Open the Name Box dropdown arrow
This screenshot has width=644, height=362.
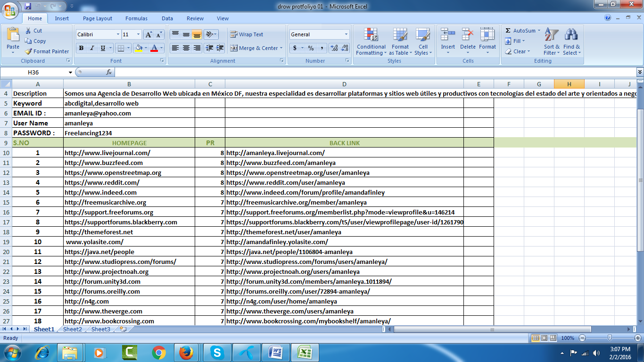click(70, 72)
